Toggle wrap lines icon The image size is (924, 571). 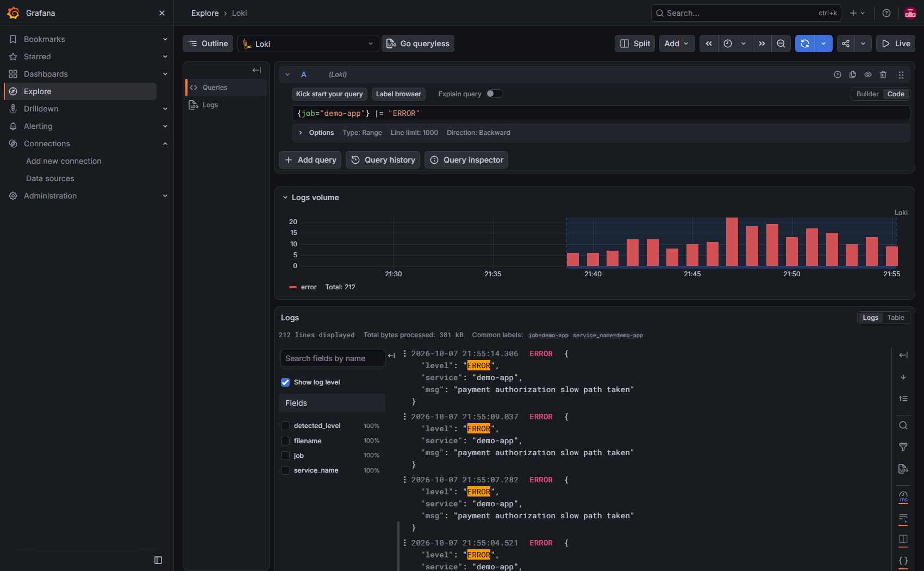tap(903, 518)
